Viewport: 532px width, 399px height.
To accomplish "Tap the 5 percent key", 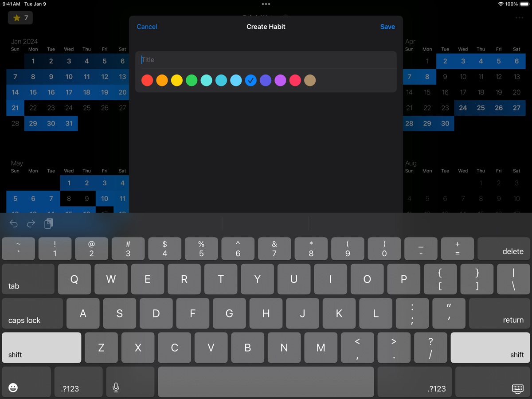I will click(x=201, y=249).
